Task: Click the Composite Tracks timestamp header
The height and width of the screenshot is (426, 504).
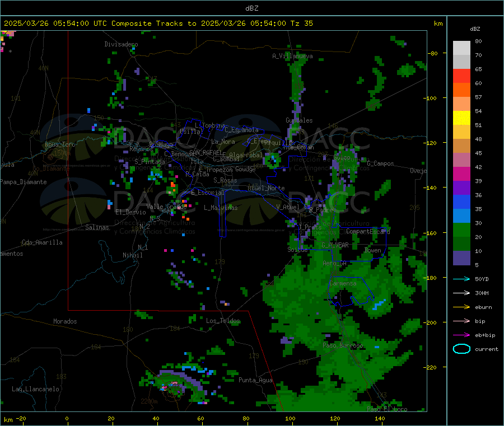Action: [x=158, y=23]
